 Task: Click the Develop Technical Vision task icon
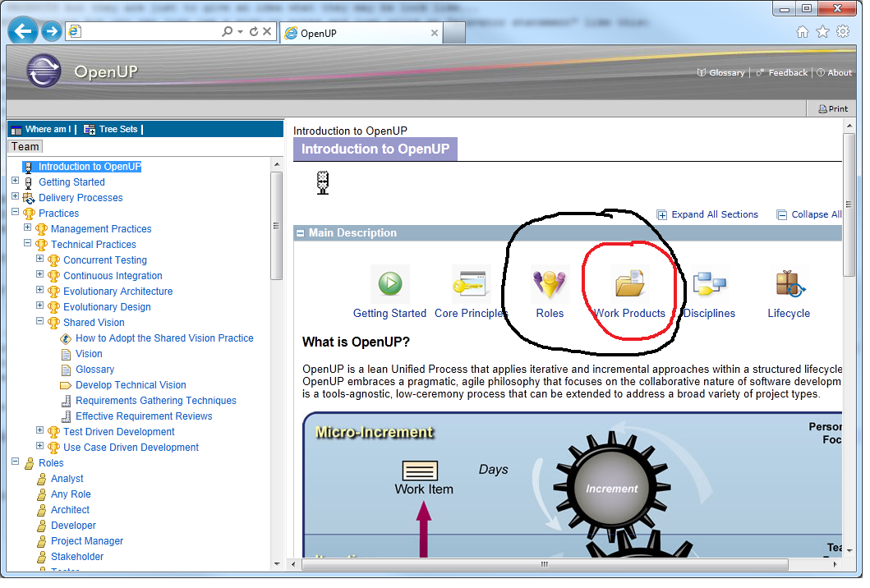(66, 385)
